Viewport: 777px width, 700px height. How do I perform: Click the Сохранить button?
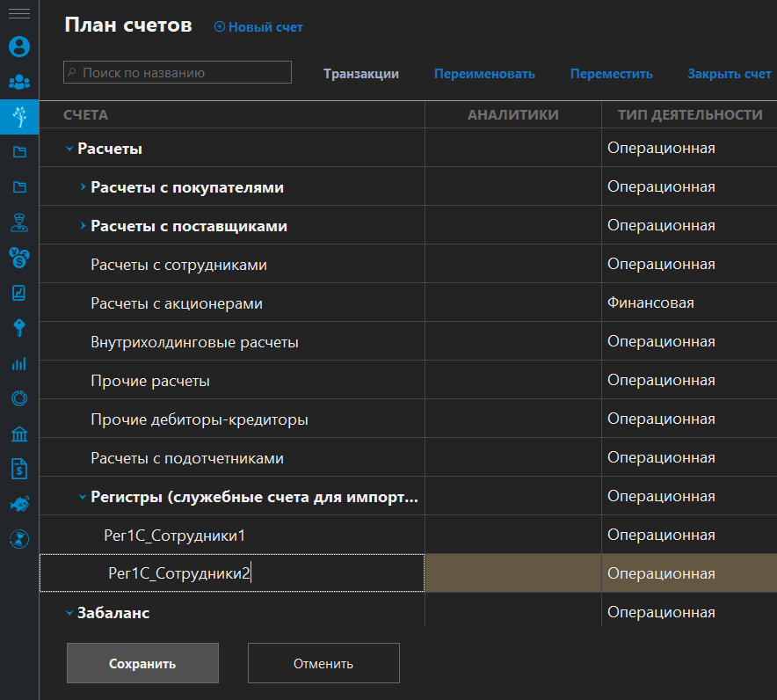pyautogui.click(x=142, y=664)
